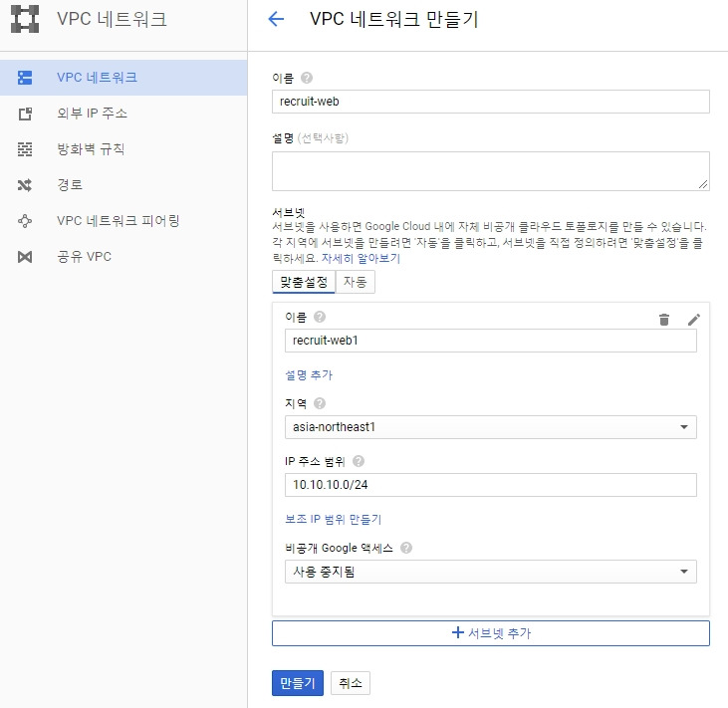Screen dimensions: 728x708
Task: Go back with the blue arrow
Action: click(x=276, y=19)
